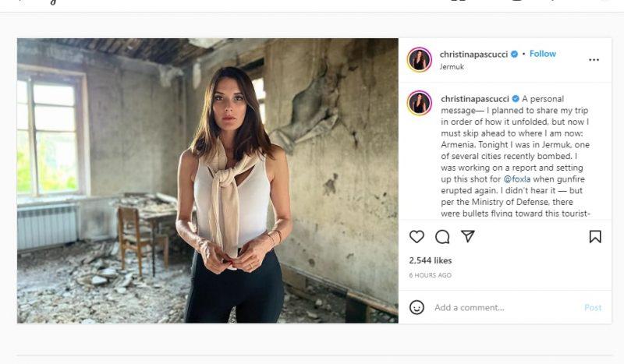The width and height of the screenshot is (624, 364).
Task: Save post with the bookmark icon
Action: [595, 236]
